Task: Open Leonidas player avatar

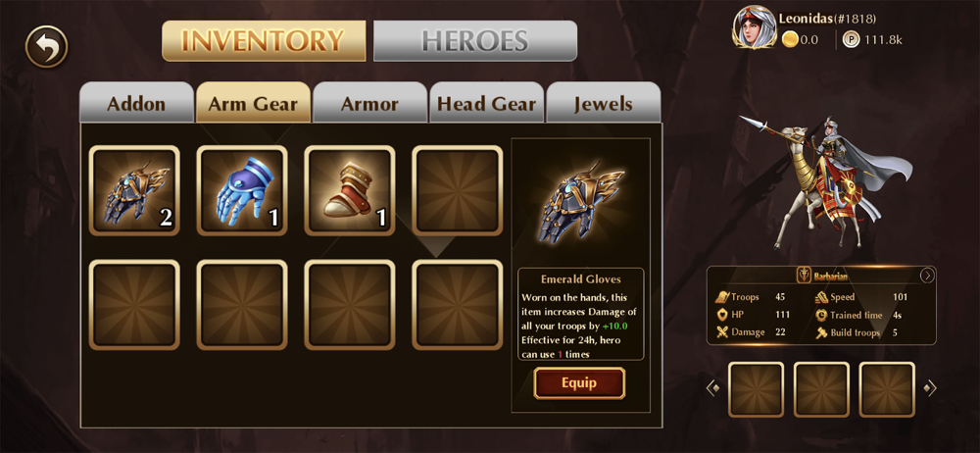Action: coord(754,27)
